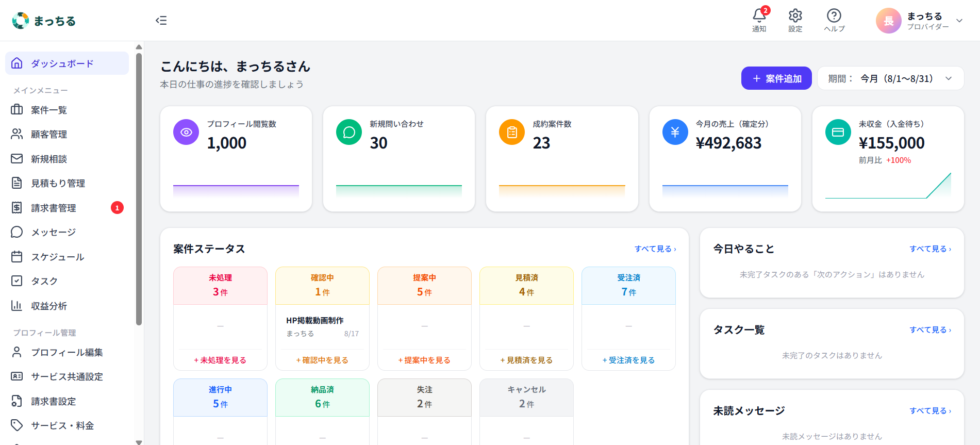Click the サービス共通設定 ID card icon
980x445 pixels.
[x=17, y=376]
